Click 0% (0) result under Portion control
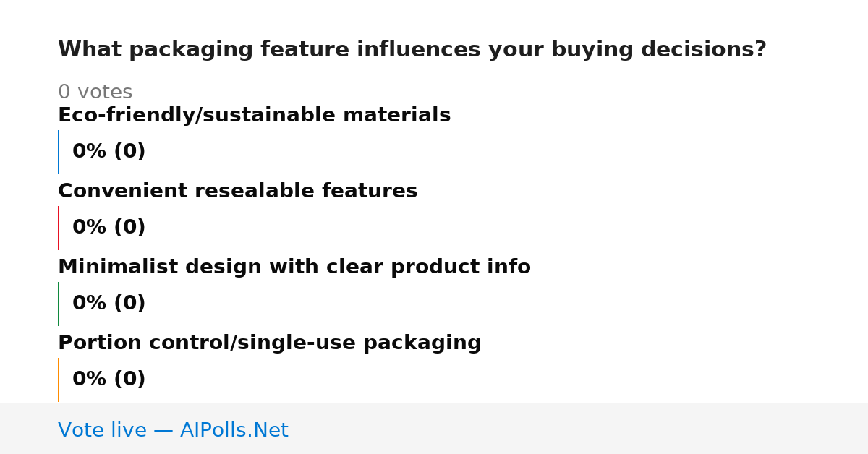The height and width of the screenshot is (454, 868). (x=109, y=380)
